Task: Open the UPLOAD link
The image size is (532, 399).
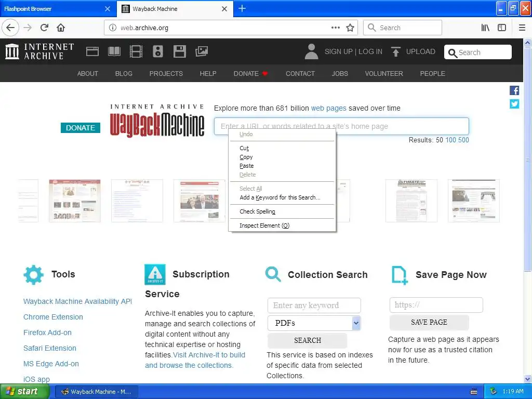Action: tap(420, 51)
